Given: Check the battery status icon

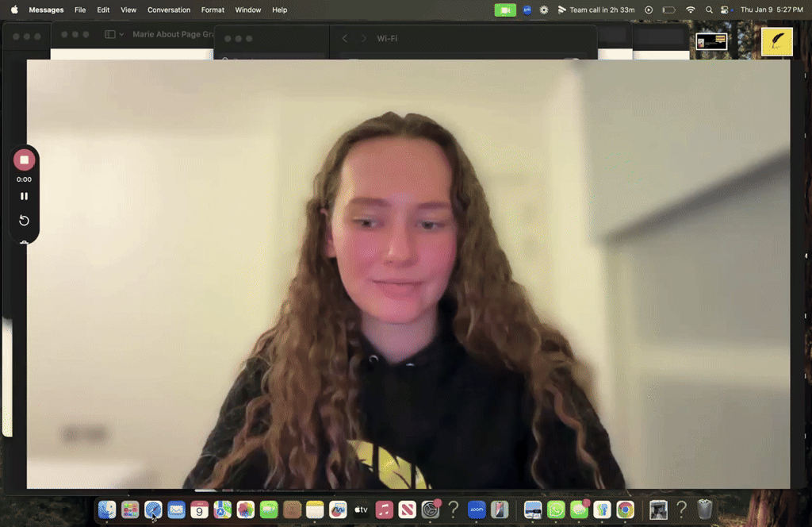Looking at the screenshot, I should coord(668,10).
